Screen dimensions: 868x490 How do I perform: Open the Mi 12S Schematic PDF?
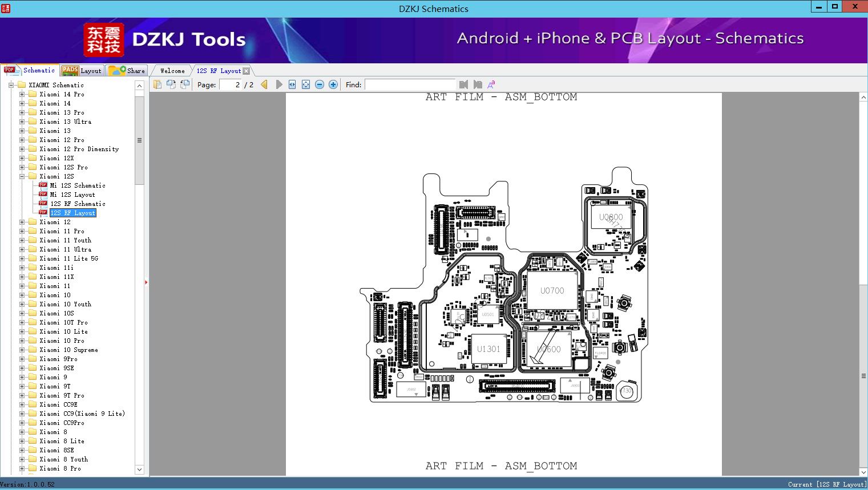[78, 185]
